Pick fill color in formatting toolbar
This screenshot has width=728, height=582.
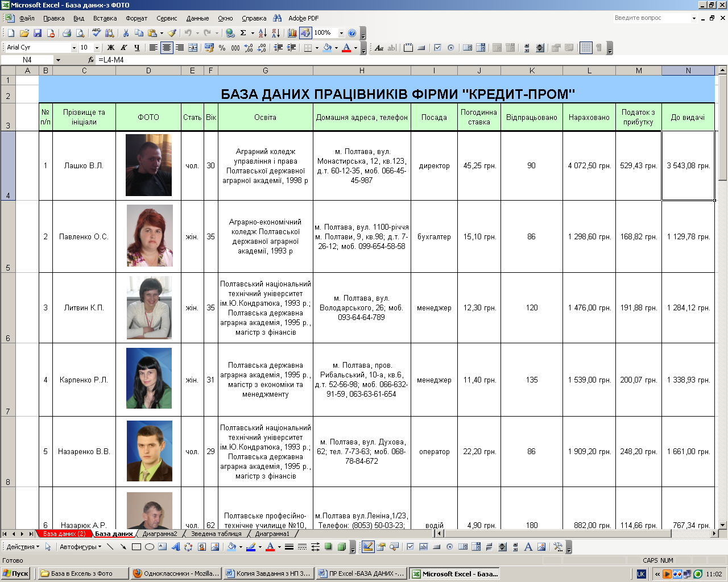pyautogui.click(x=327, y=48)
